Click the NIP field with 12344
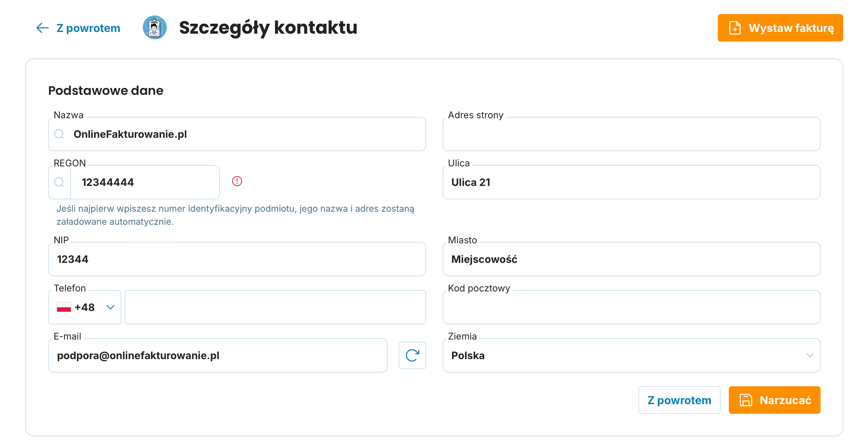The width and height of the screenshot is (868, 444). tap(237, 259)
